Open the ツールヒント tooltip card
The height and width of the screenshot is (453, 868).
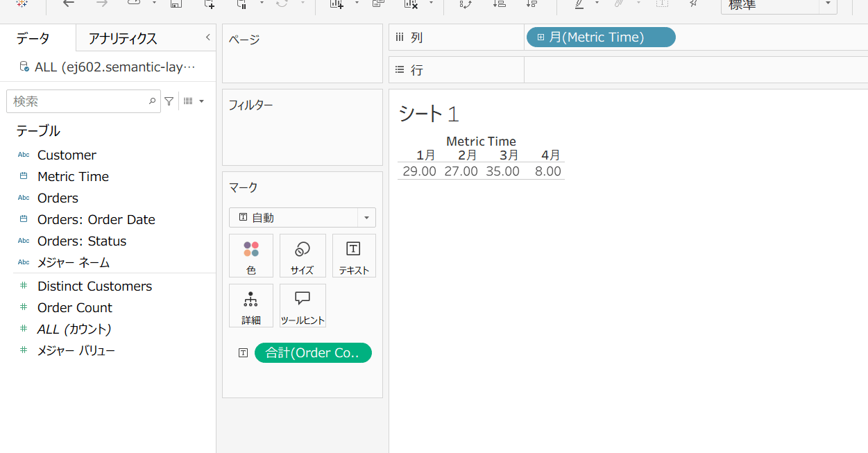[303, 305]
